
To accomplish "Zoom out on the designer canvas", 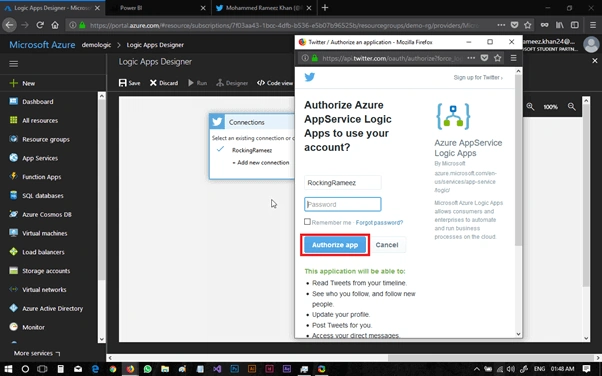I will tap(572, 107).
